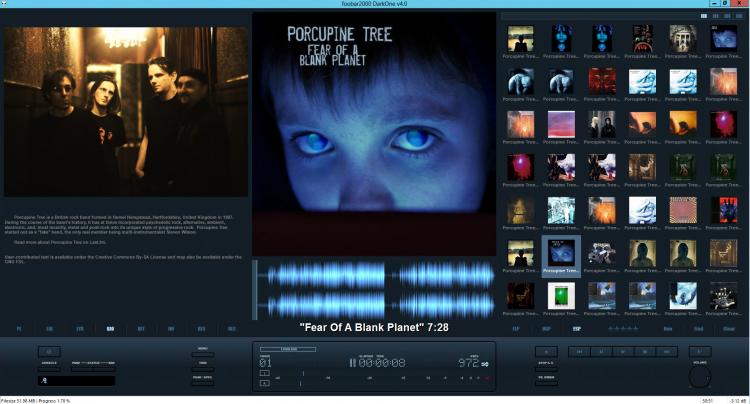Click 'Read more about Porcupine Tree on Last.fm'
This screenshot has width=750, height=404.
point(60,242)
